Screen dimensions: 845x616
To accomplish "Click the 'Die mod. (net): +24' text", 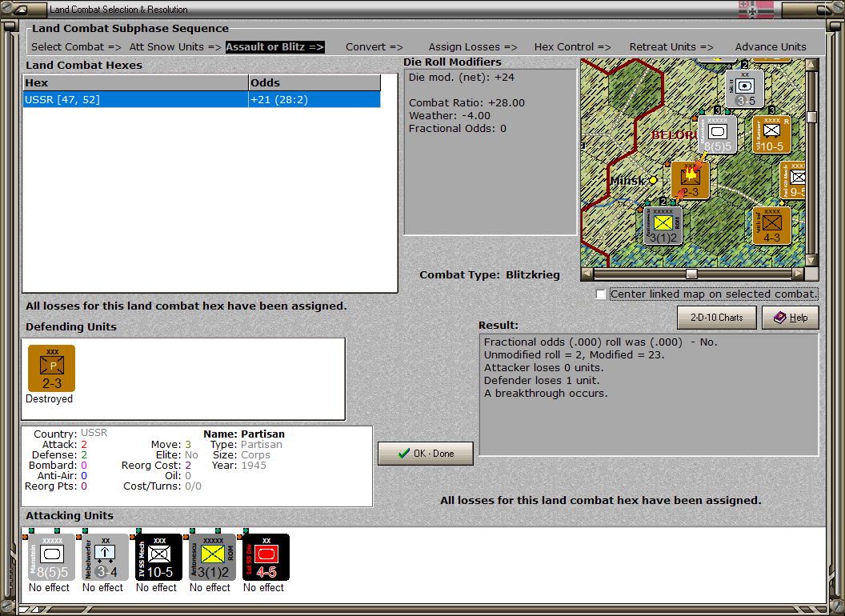I will 461,77.
